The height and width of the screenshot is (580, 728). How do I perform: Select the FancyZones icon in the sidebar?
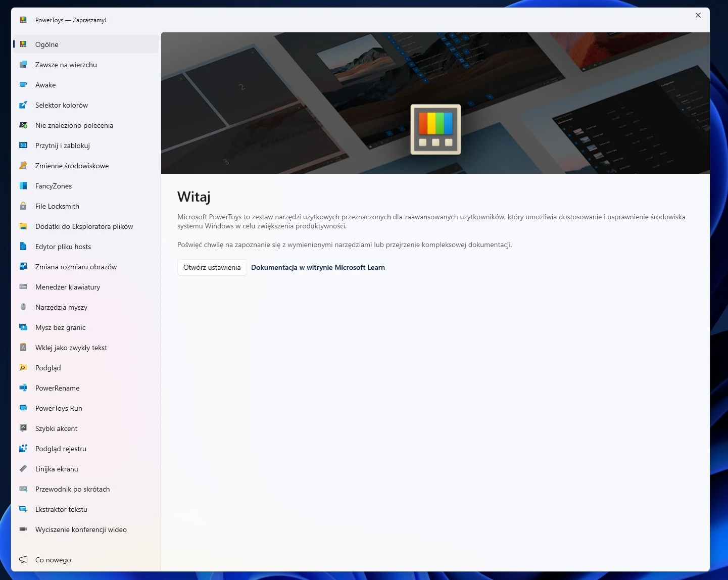(x=23, y=186)
